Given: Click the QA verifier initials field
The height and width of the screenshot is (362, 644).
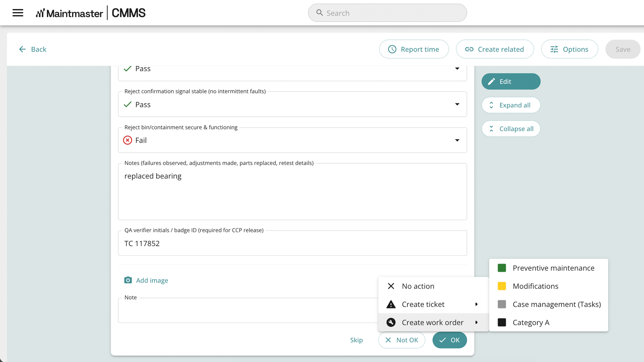Looking at the screenshot, I should [292, 243].
